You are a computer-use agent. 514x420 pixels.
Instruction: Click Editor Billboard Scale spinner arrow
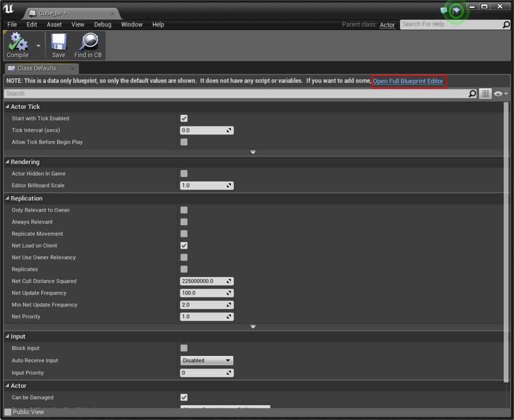point(229,186)
